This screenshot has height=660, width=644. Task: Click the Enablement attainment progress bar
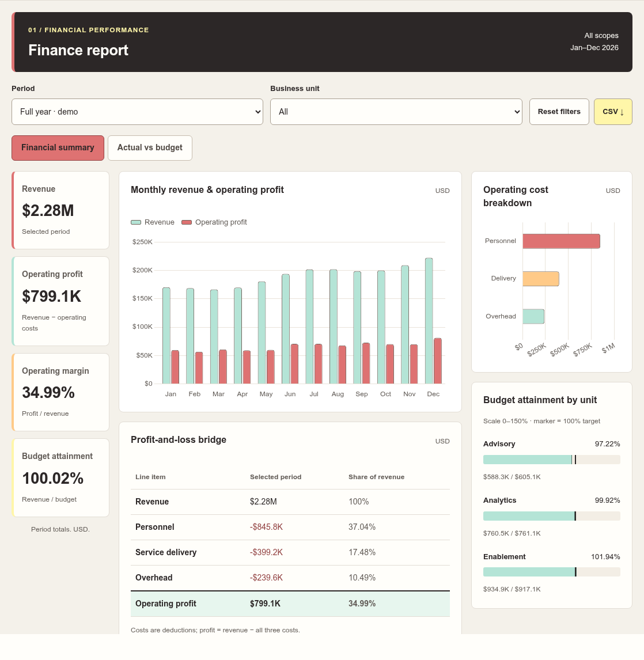tap(551, 572)
